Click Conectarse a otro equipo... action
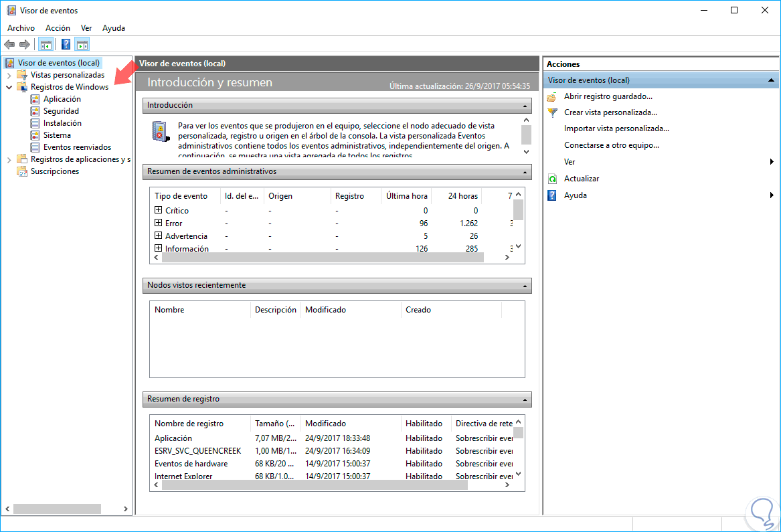Screen dimensions: 781x532 pyautogui.click(x=612, y=145)
